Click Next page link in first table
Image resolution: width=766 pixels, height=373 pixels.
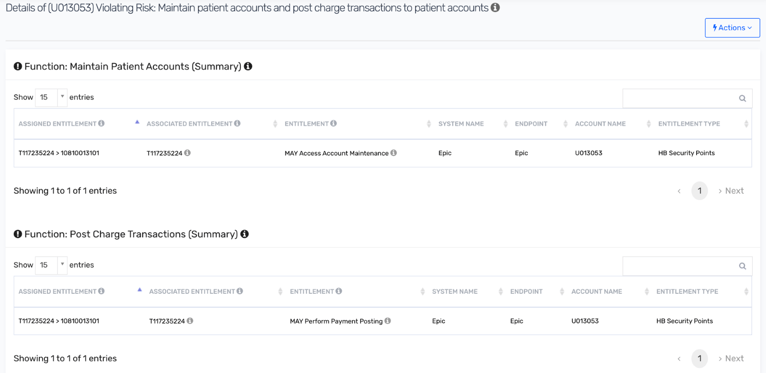pos(731,191)
